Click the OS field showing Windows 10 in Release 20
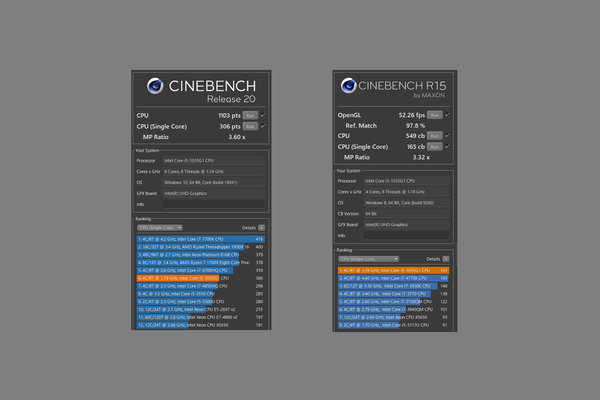The width and height of the screenshot is (600, 400). (214, 183)
